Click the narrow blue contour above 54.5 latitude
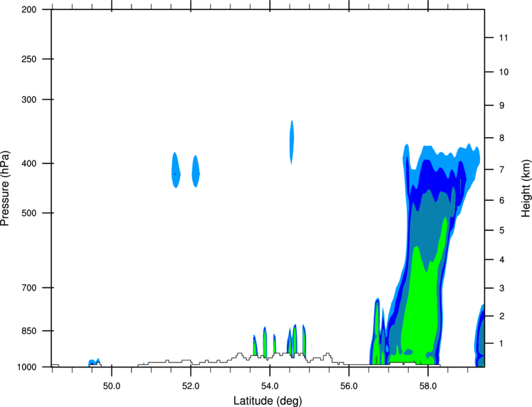This screenshot has height=407, width=532. (x=292, y=142)
